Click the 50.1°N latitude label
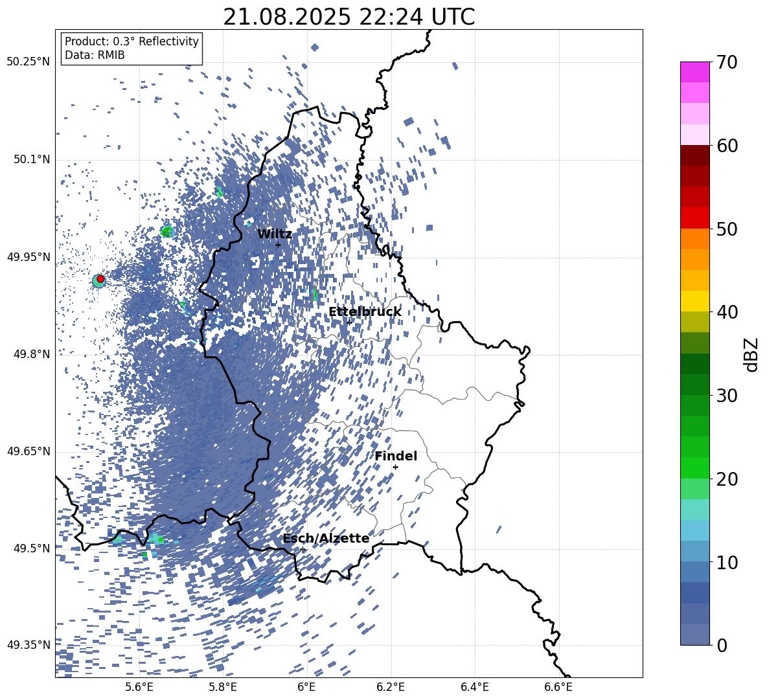Screen dimensions: 767x700 coord(31,159)
